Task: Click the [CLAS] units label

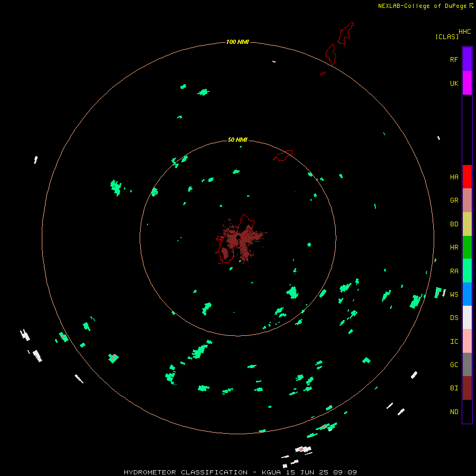Action: point(447,36)
